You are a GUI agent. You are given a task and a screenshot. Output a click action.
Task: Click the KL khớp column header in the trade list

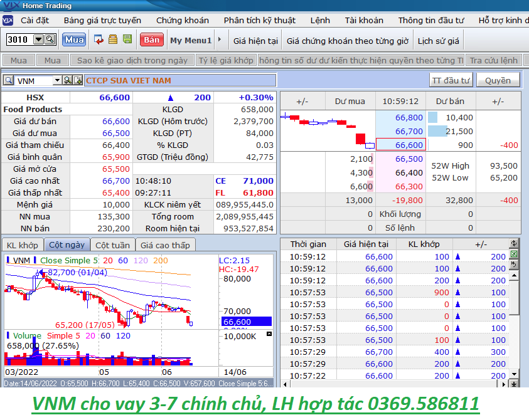[424, 244]
